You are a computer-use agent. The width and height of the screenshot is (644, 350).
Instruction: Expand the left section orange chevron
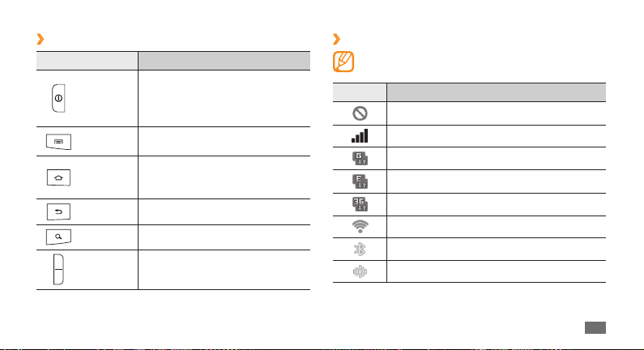pos(41,39)
